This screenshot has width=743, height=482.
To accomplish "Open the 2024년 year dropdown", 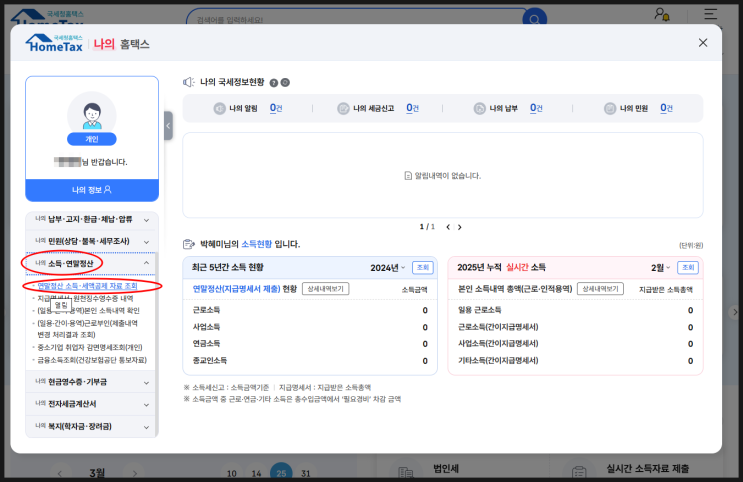I will tap(388, 268).
